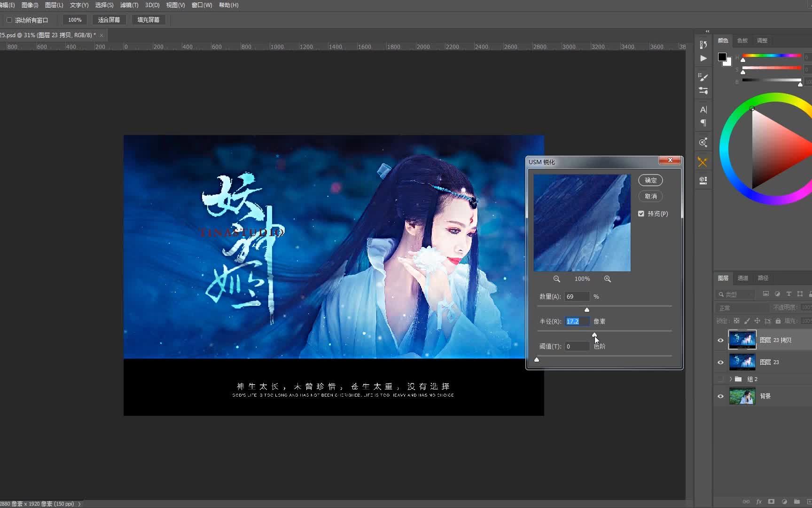Enable 滚动所有窗口 checkbox
Viewport: 812px width, 508px height.
tap(9, 20)
